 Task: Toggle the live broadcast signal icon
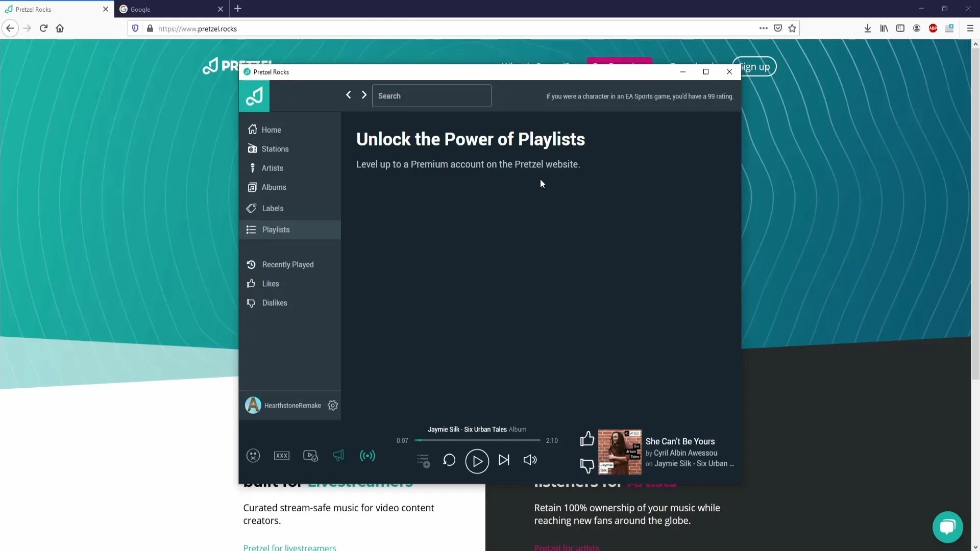[x=367, y=456]
